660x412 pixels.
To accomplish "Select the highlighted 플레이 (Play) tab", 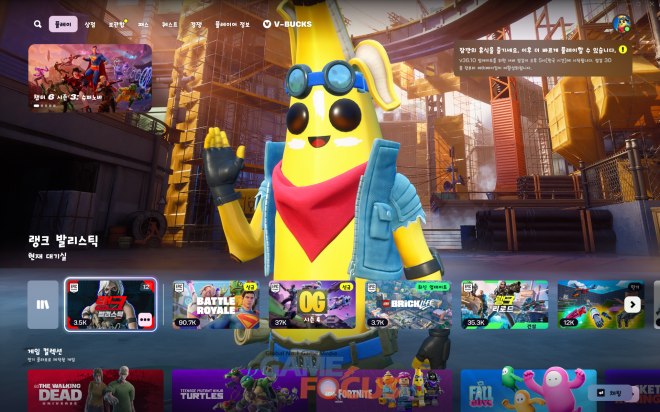I will coord(63,24).
